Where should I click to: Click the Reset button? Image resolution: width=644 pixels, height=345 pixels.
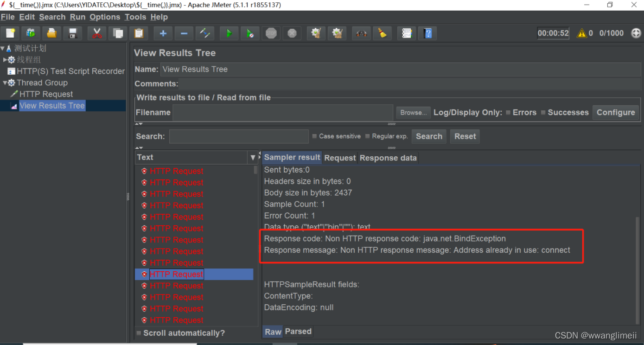(x=465, y=136)
